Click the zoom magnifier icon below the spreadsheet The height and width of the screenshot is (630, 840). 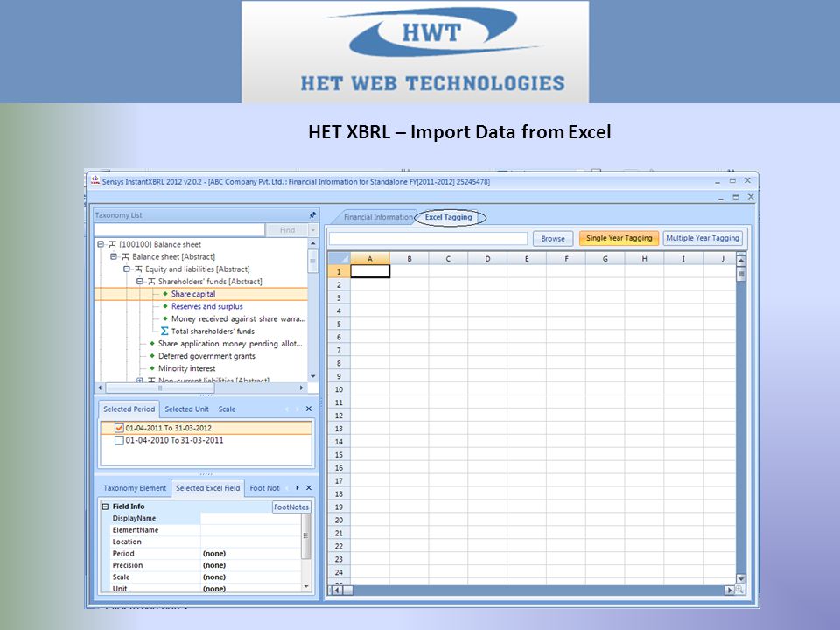point(739,590)
